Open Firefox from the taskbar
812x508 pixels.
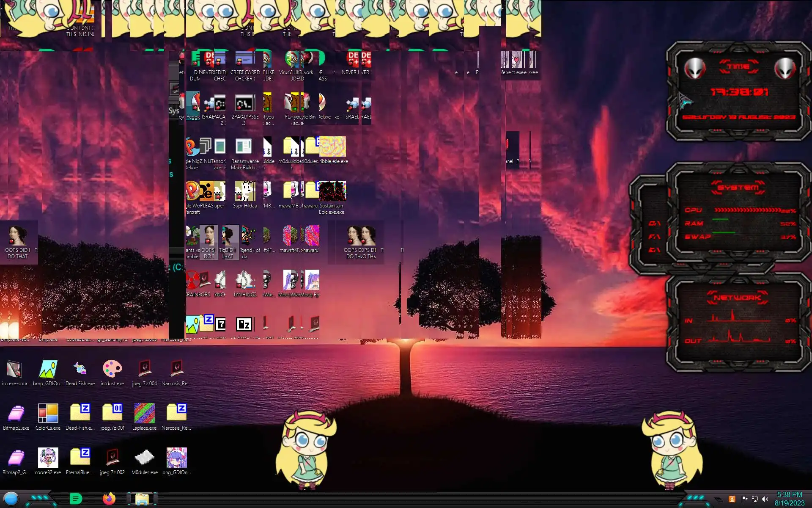(109, 499)
